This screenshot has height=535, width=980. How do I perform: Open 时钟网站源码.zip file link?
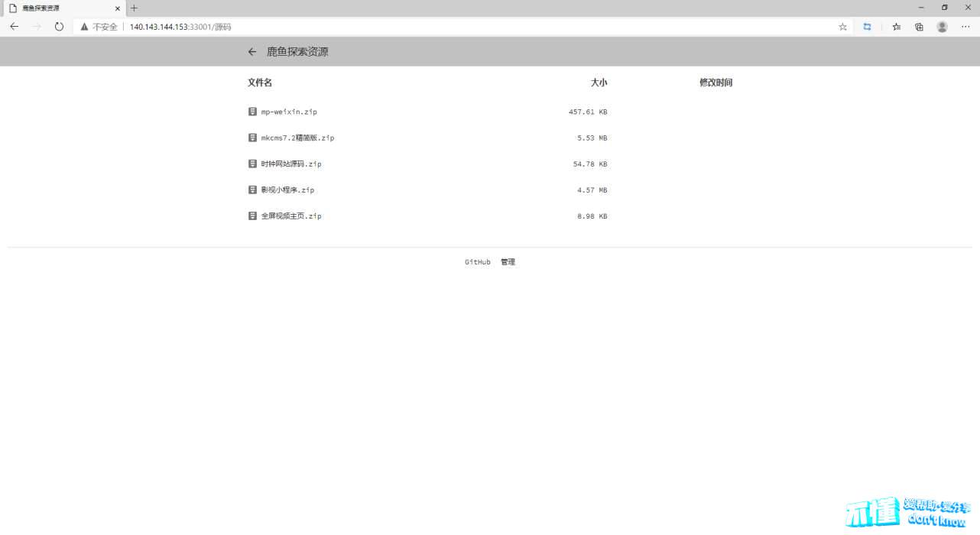pyautogui.click(x=291, y=164)
